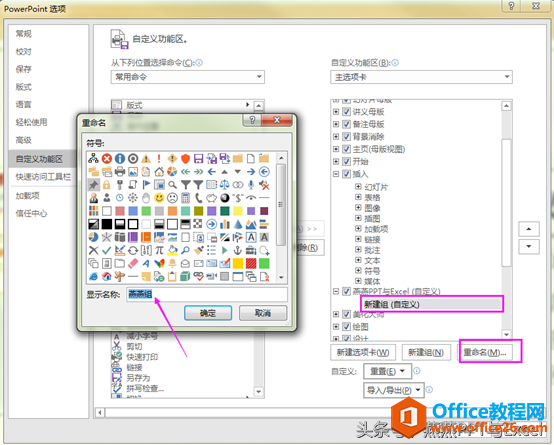Uncheck the 绘图 tab checkbox

pos(346,327)
